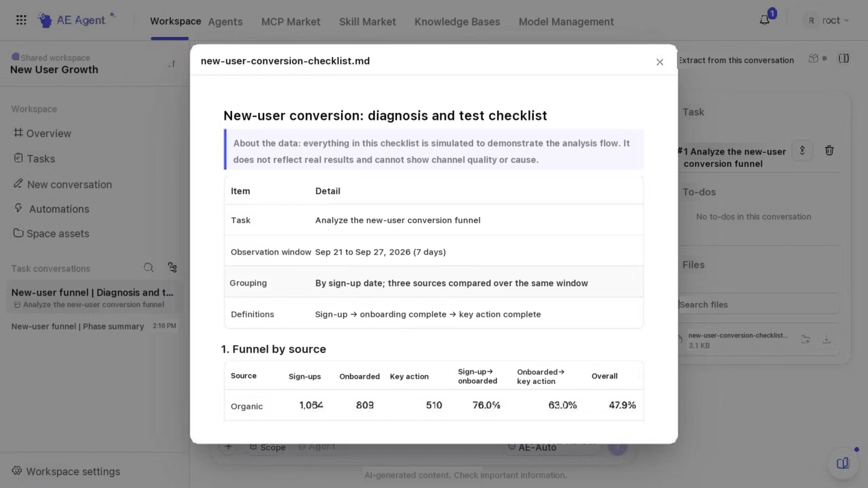This screenshot has height=488, width=868.
Task: Open the Model Management tab
Action: [566, 22]
